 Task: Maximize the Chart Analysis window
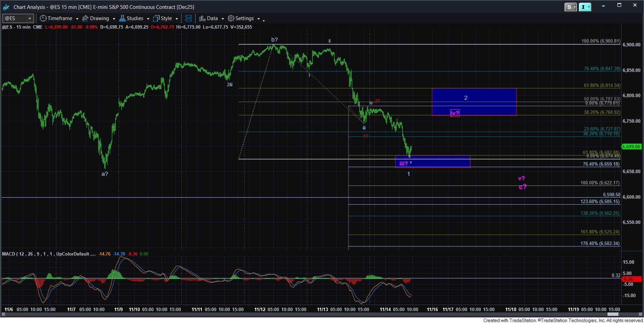coord(619,5)
